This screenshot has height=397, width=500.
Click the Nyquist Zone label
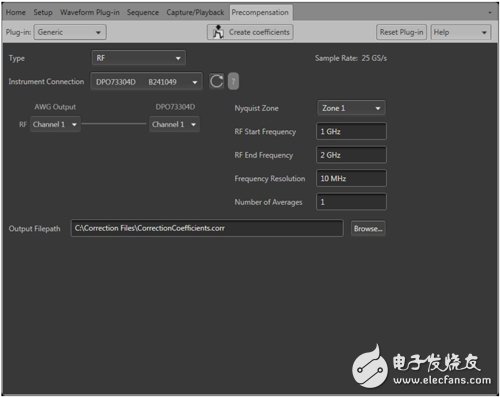point(256,108)
